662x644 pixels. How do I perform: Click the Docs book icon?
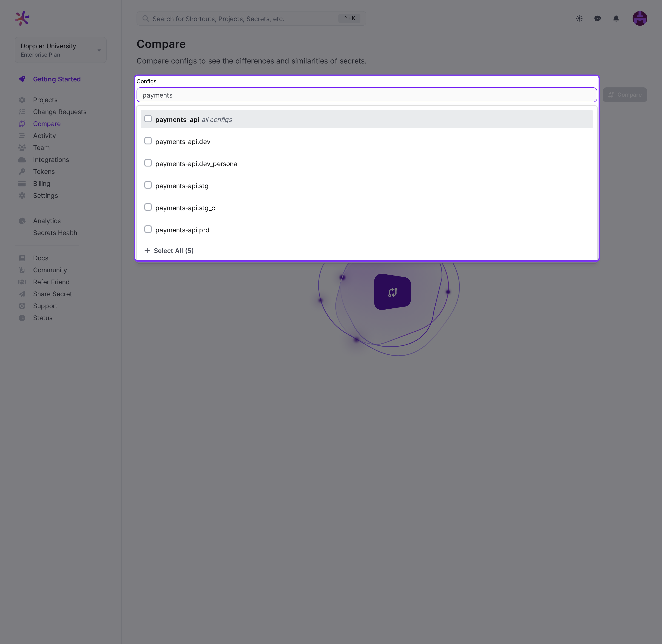tap(22, 258)
